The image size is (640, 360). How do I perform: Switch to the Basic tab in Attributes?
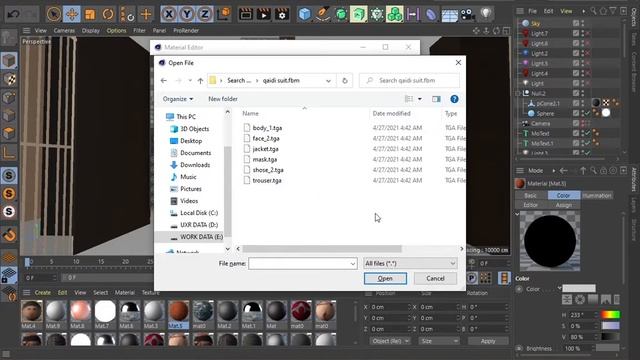click(x=531, y=196)
